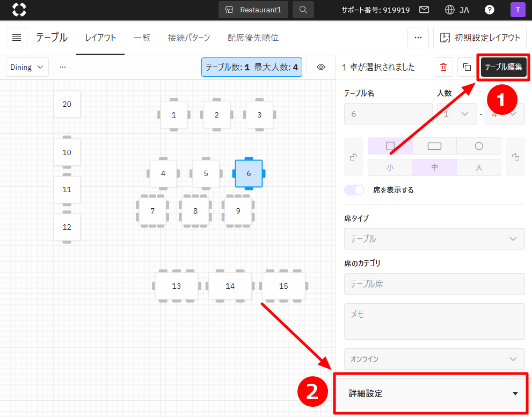
Task: Click the 1 卓が選択されました message
Action: coord(378,67)
